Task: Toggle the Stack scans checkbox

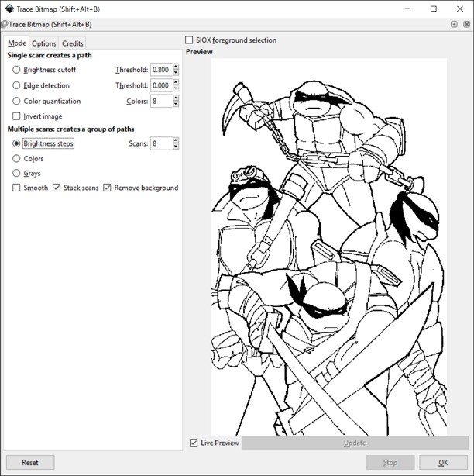Action: 57,188
